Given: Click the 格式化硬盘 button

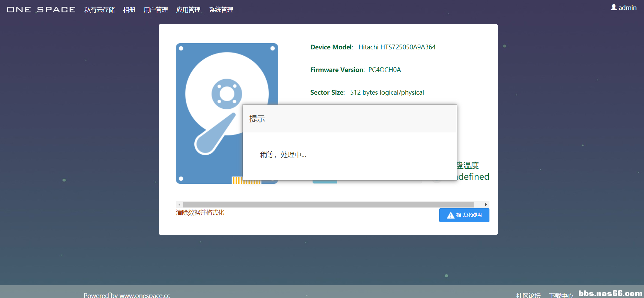Looking at the screenshot, I should click(464, 215).
